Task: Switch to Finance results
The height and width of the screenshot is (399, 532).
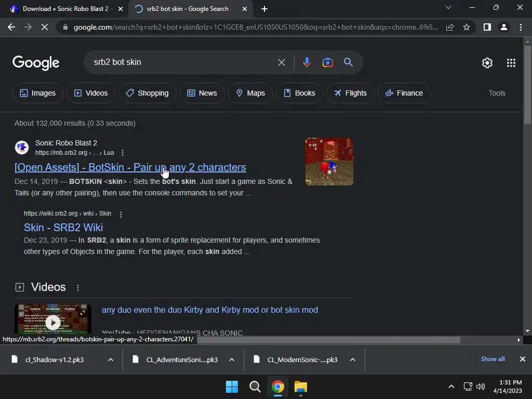Action: click(404, 93)
